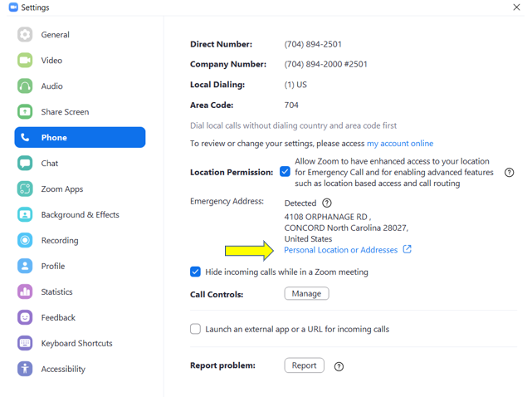The height and width of the screenshot is (397, 532).
Task: Open the Share Screen icon in sidebar
Action: pyautogui.click(x=25, y=112)
